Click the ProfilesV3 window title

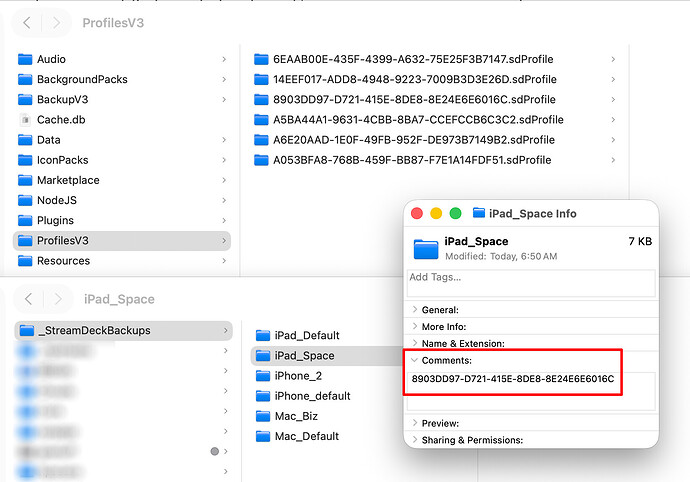[x=113, y=23]
